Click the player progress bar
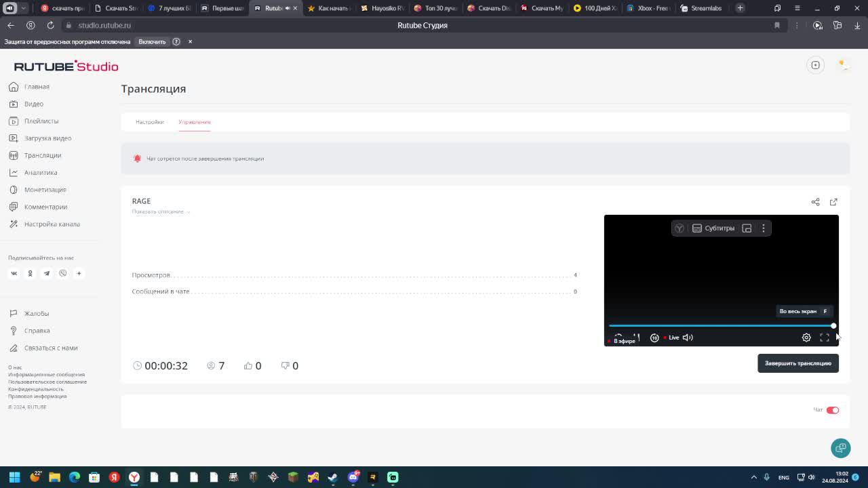This screenshot has height=488, width=868. point(722,326)
